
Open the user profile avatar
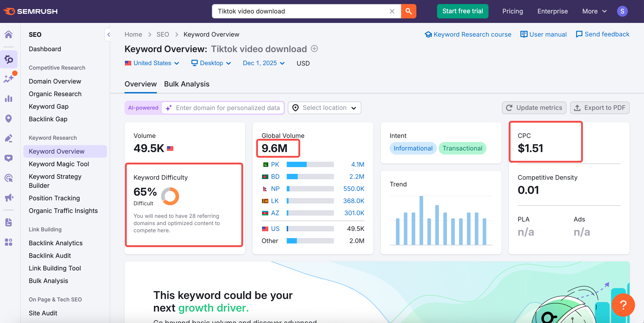(x=622, y=11)
